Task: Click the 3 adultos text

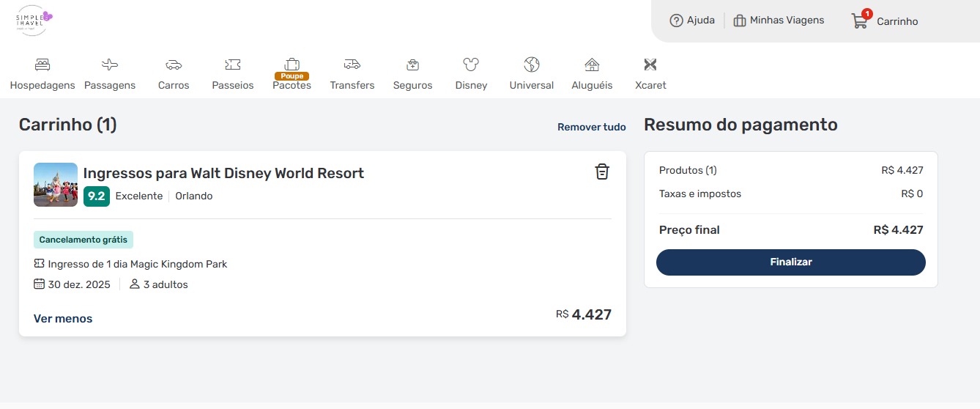Action: pos(166,284)
